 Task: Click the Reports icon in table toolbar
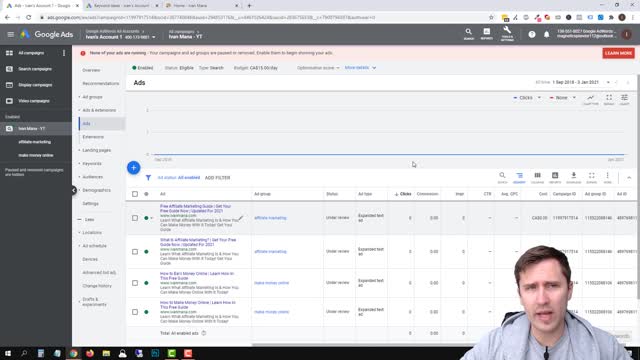[x=555, y=177]
